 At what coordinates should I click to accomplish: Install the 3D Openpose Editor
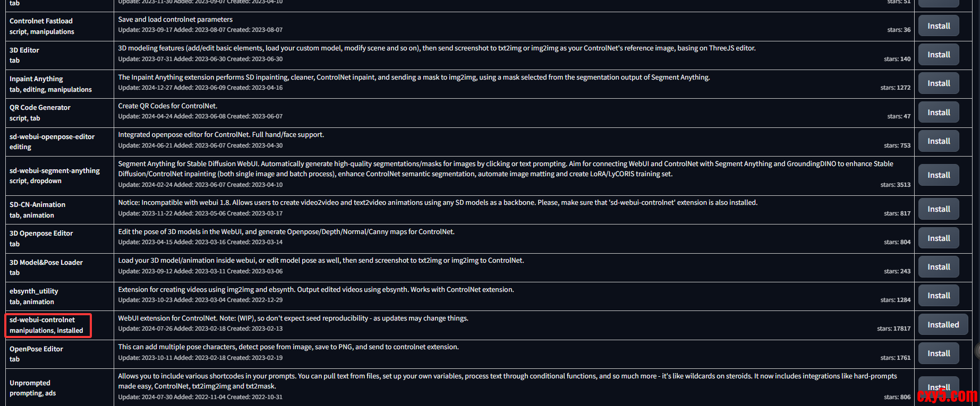point(939,238)
